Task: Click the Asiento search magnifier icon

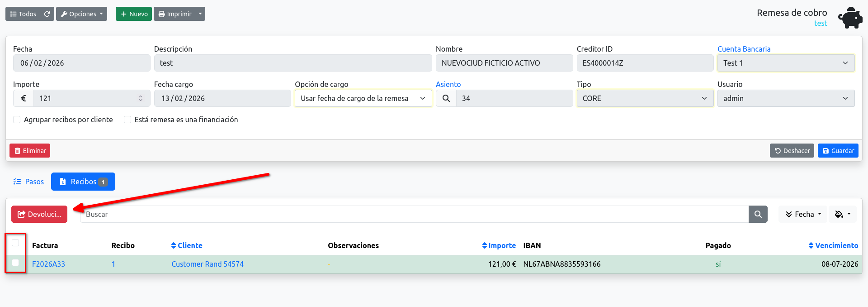Action: [446, 98]
